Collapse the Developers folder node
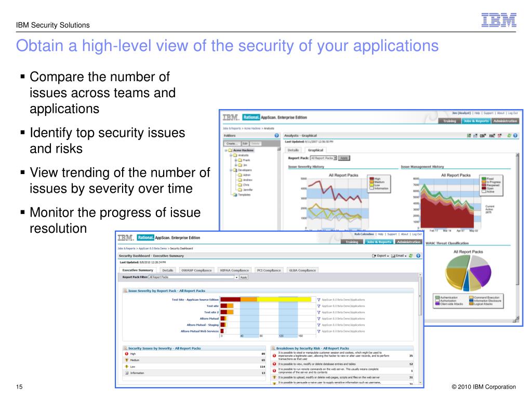This screenshot has height=399, width=532. point(231,170)
